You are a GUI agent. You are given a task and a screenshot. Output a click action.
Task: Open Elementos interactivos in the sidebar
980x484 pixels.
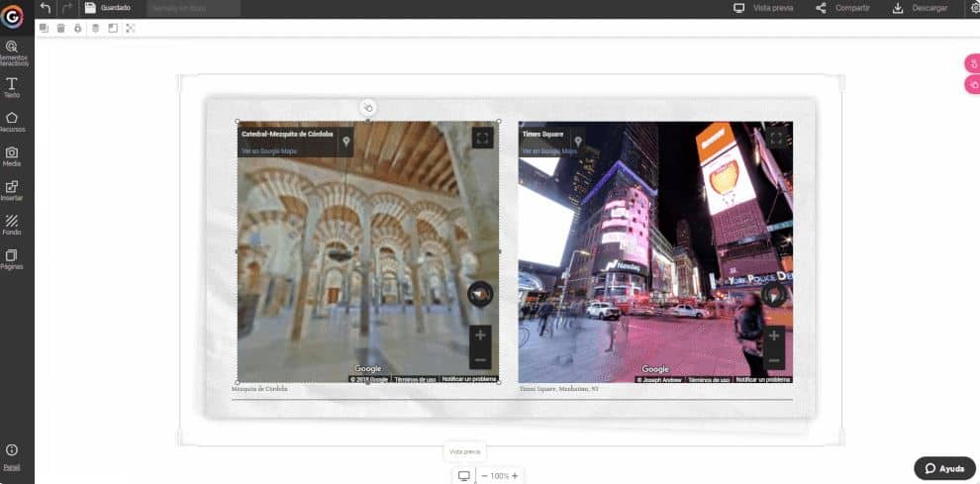12,53
